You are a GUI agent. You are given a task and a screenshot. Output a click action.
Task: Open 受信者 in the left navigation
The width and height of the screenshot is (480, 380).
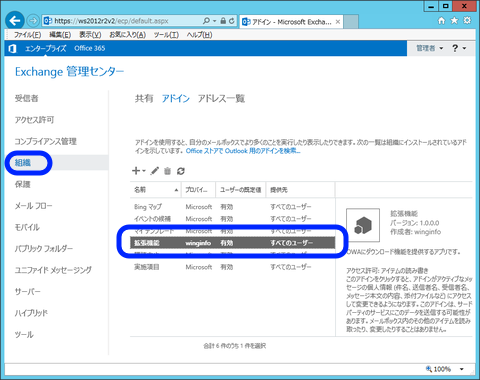(x=27, y=98)
